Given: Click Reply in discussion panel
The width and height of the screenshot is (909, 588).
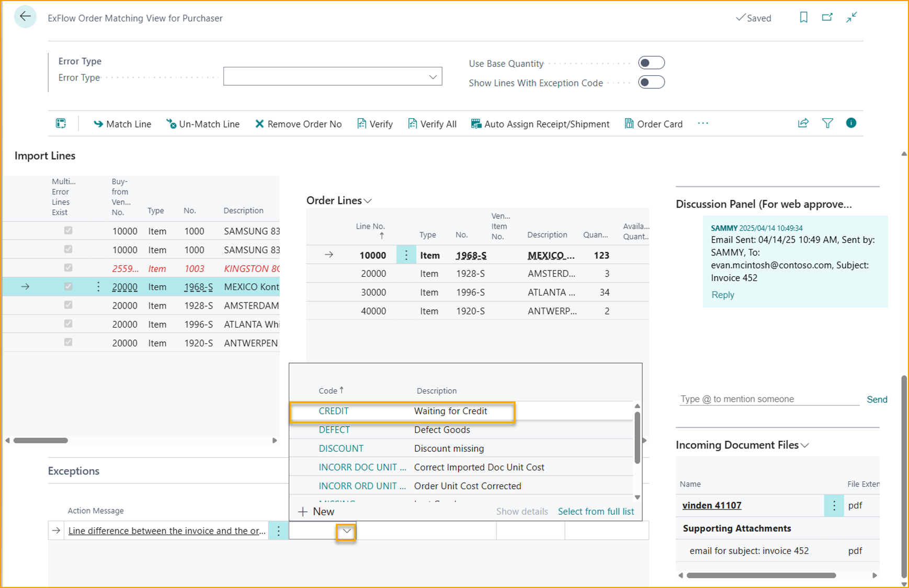Looking at the screenshot, I should click(x=722, y=295).
